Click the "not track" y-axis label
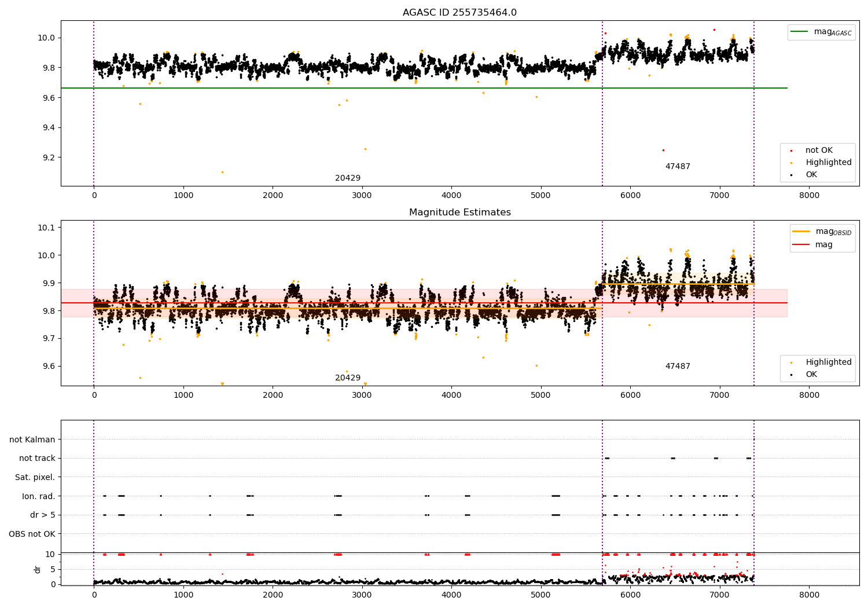Screen dimensions: 868x608 click(37, 459)
